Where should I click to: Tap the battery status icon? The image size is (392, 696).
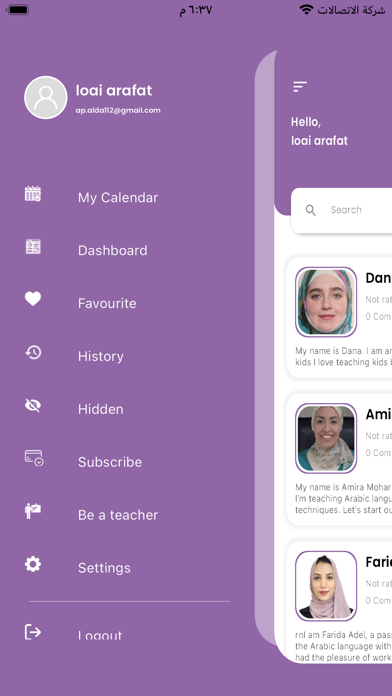[17, 10]
